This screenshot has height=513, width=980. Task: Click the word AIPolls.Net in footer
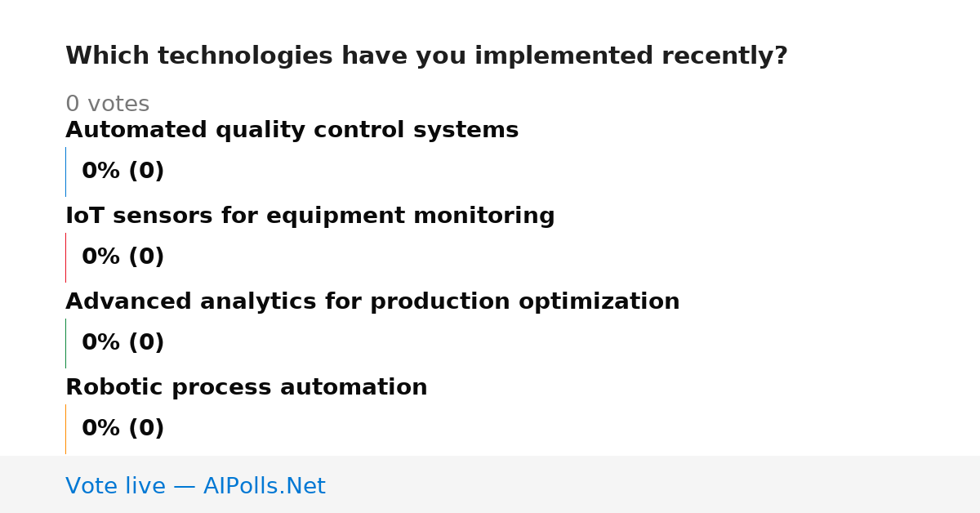pos(264,486)
